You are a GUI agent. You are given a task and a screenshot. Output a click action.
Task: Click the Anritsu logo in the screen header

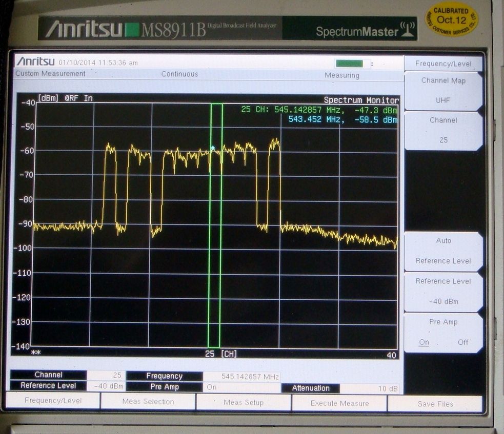click(x=36, y=61)
